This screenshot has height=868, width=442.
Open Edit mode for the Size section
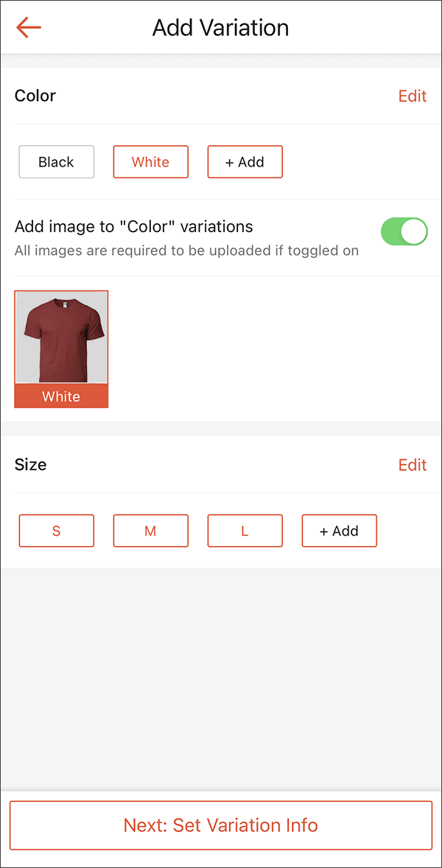[412, 465]
